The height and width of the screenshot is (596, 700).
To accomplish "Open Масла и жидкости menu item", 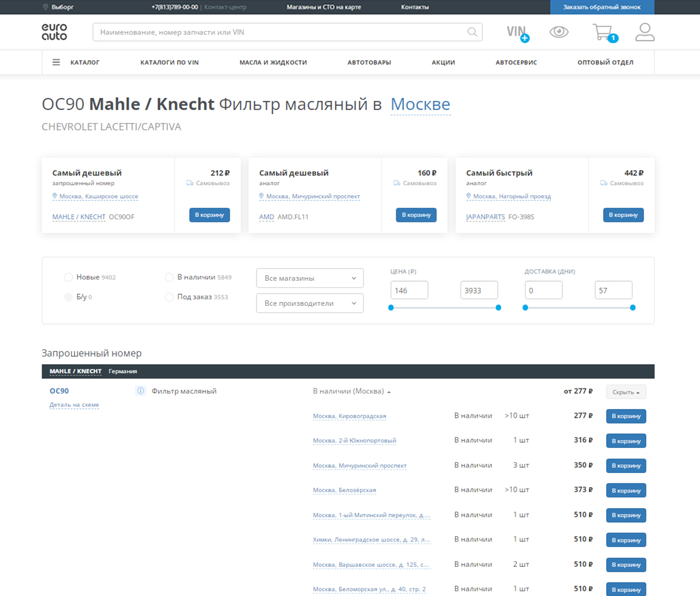I will coord(273,62).
